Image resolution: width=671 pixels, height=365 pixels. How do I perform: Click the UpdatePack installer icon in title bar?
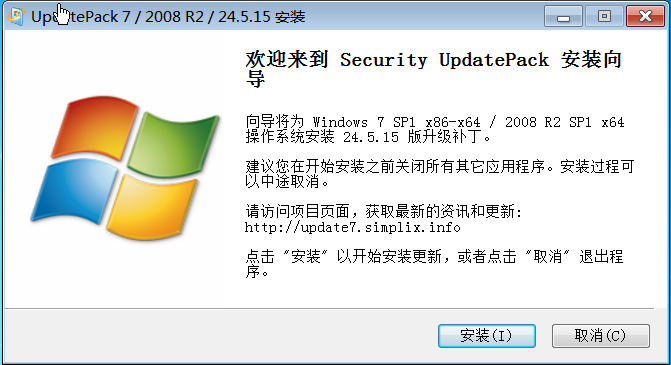click(16, 16)
